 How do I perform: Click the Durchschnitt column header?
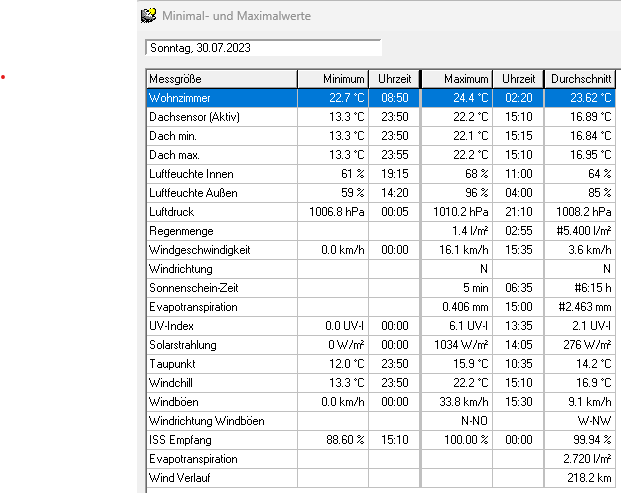[x=580, y=79]
